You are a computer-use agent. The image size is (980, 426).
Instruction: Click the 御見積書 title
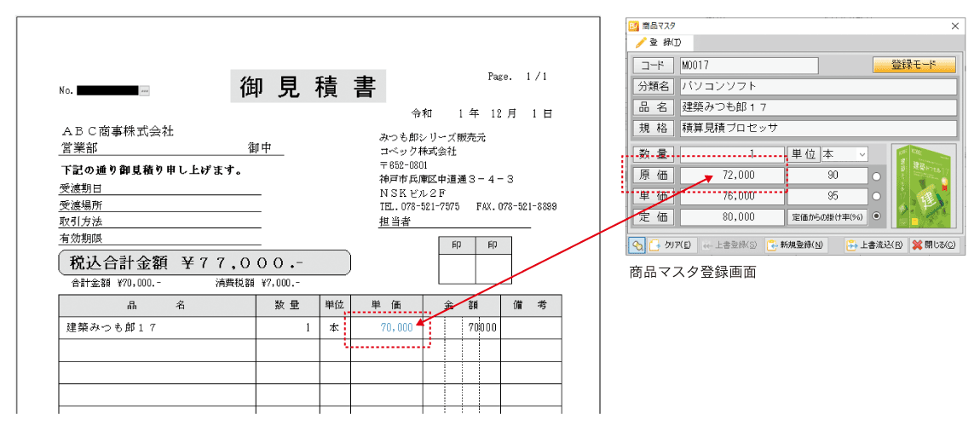point(308,86)
